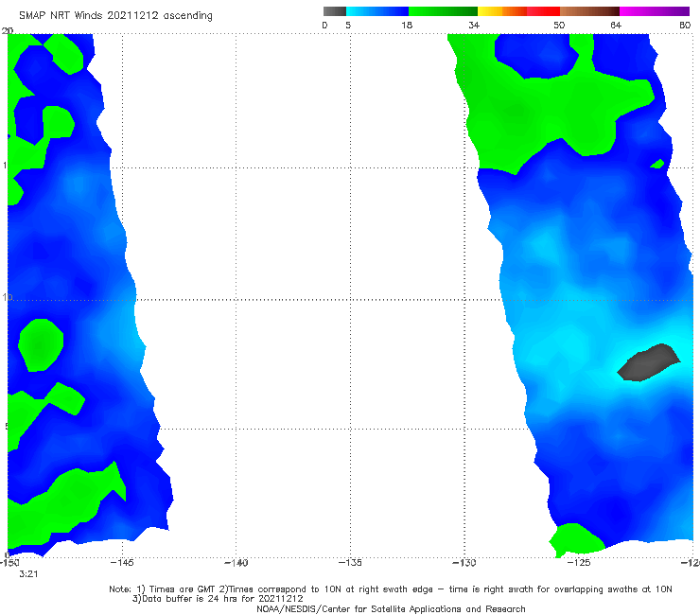The image size is (700, 615).
Task: Pick the cyan-to-blue segment of the color bar
Action: coord(377,11)
